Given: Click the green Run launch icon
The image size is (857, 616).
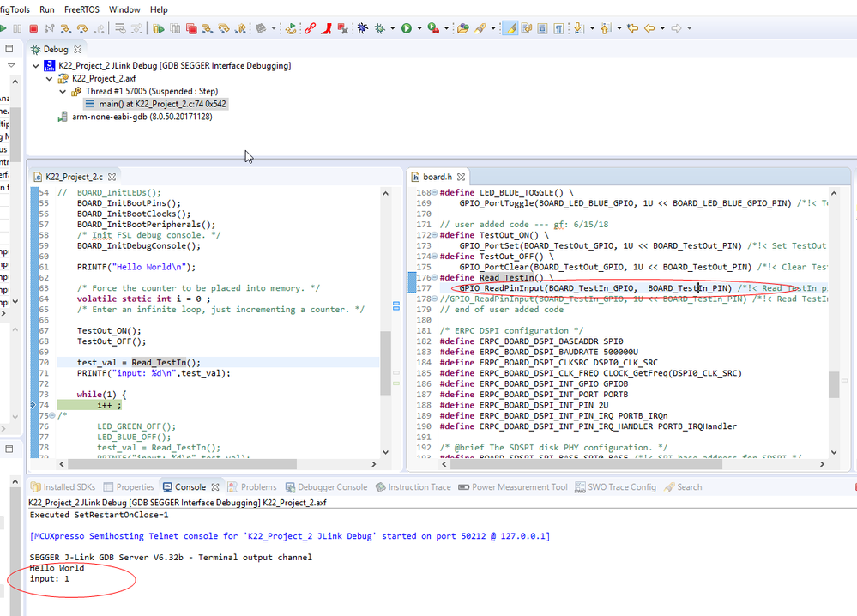Looking at the screenshot, I should click(x=406, y=28).
